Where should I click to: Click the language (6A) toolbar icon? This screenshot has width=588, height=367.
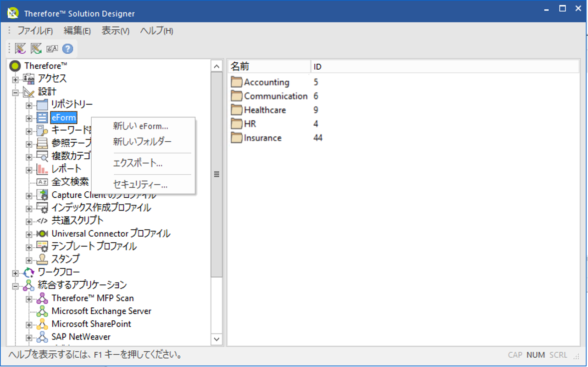coord(52,49)
